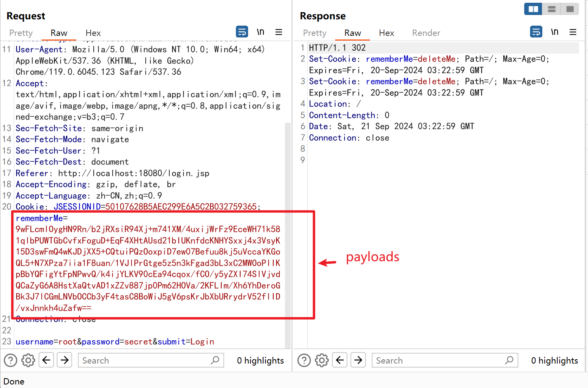Screen dimensions: 588x388
Task: Switch to top-bottom stacked layout icon
Action: pyautogui.click(x=551, y=9)
